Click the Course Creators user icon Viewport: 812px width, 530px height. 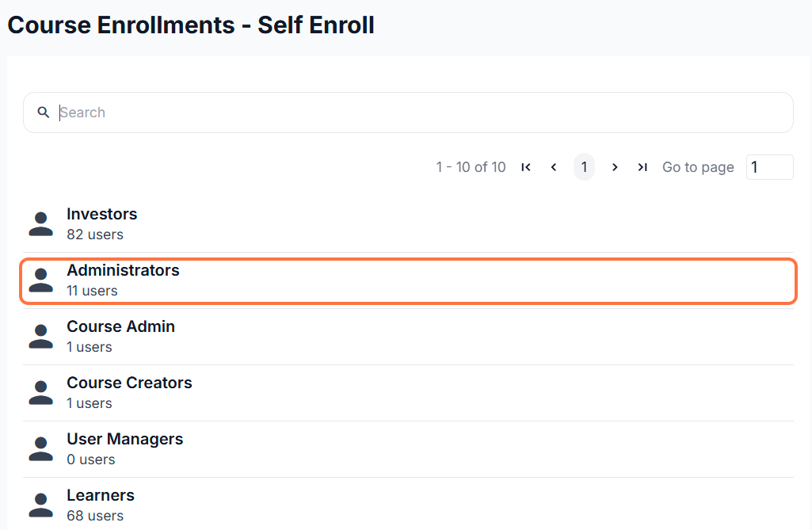[x=40, y=393]
